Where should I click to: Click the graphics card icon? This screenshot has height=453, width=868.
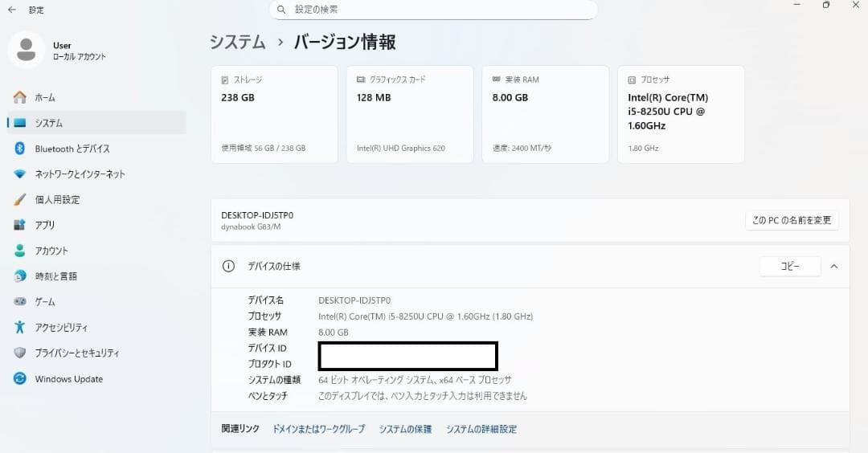click(x=361, y=80)
